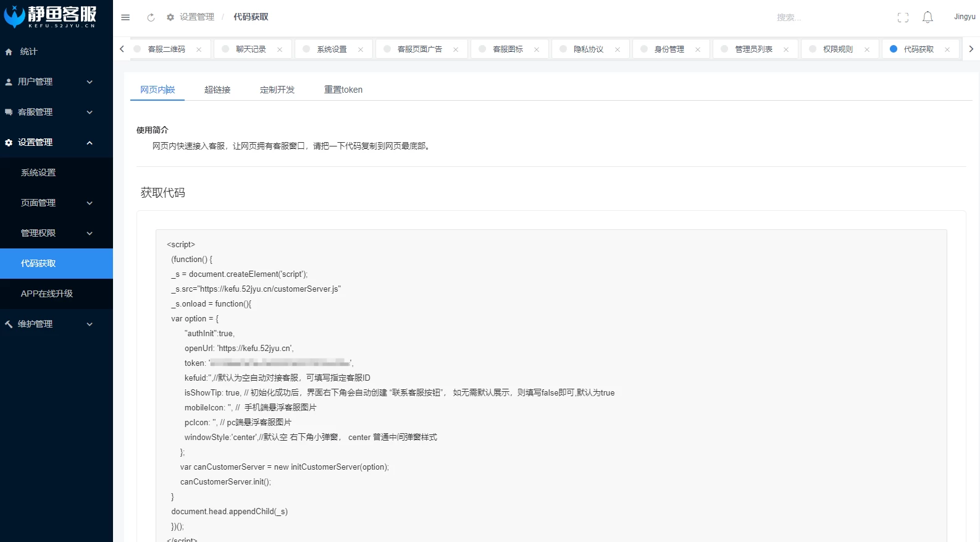The image size is (980, 542).
Task: Close the 聊天记录 tab
Action: click(280, 49)
